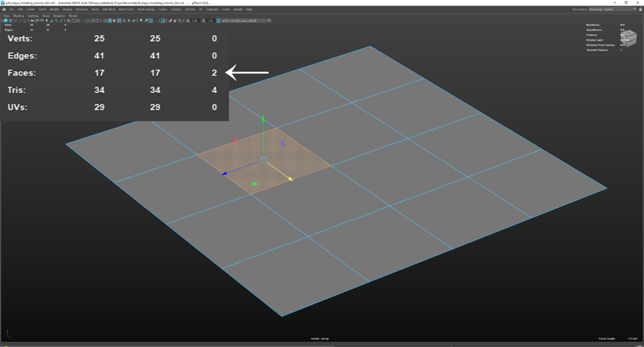This screenshot has width=644, height=347.
Task: Click the green Y-axis move arrow
Action: (263, 119)
